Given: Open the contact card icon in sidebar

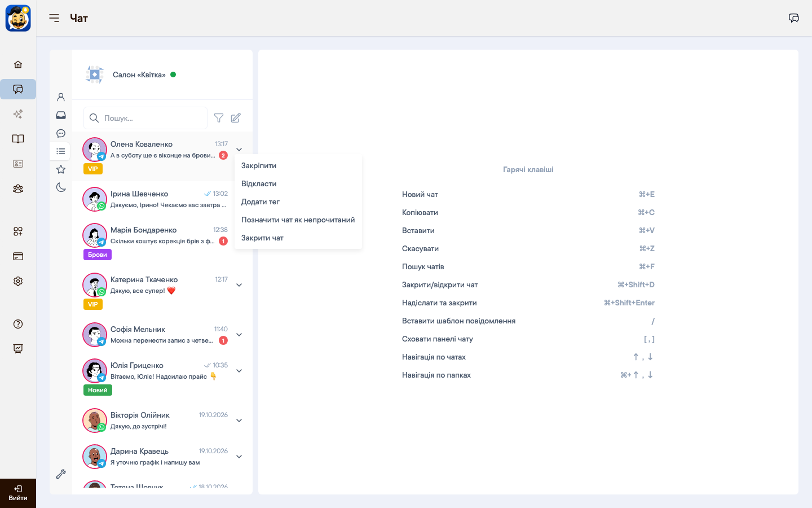Looking at the screenshot, I should click(x=18, y=164).
